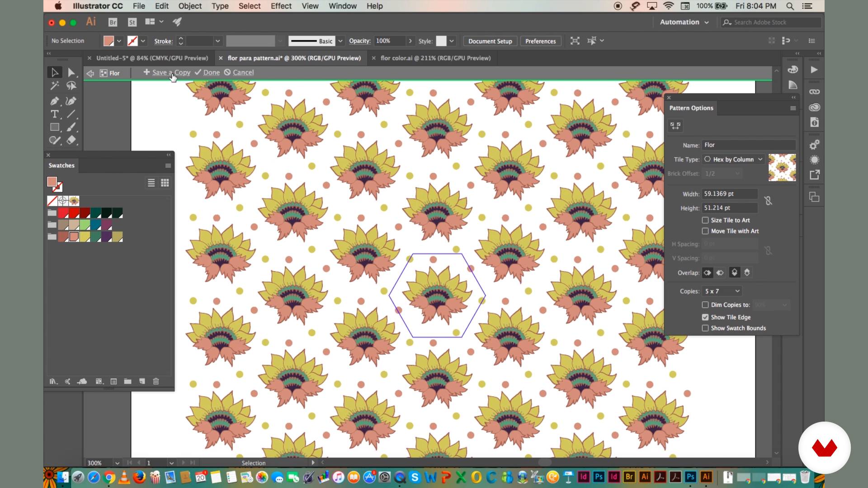Open the Copies 5 x 7 dropdown

722,291
